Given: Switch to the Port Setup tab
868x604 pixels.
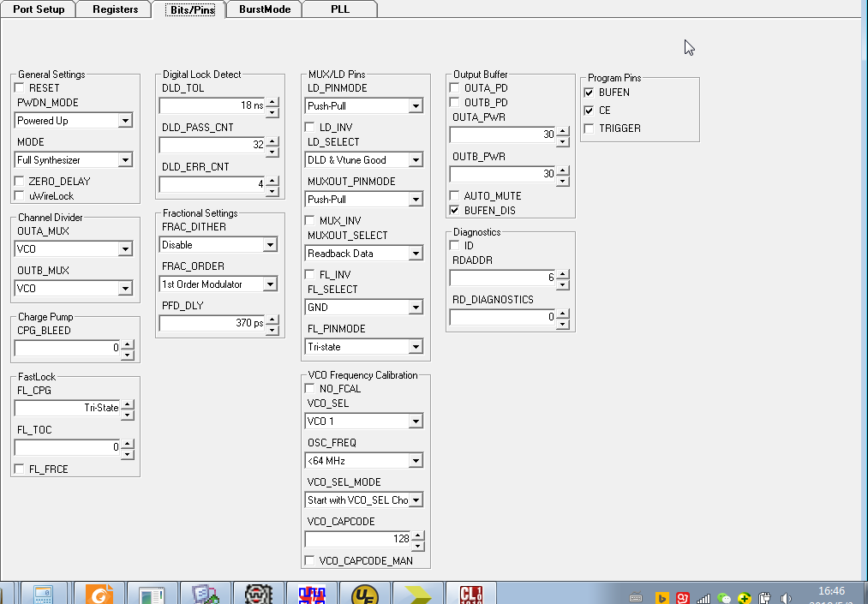Looking at the screenshot, I should 39,9.
